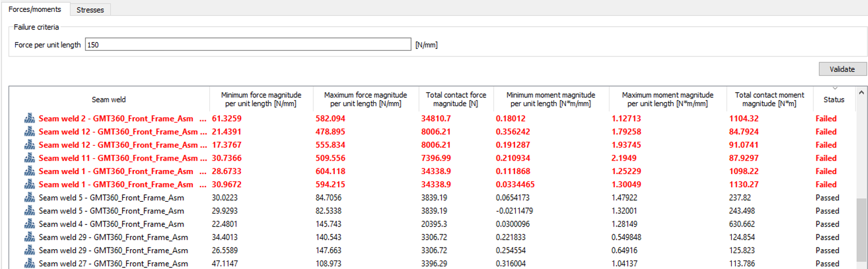
Task: Select the Failed status of Seam weld 11
Action: [x=826, y=158]
